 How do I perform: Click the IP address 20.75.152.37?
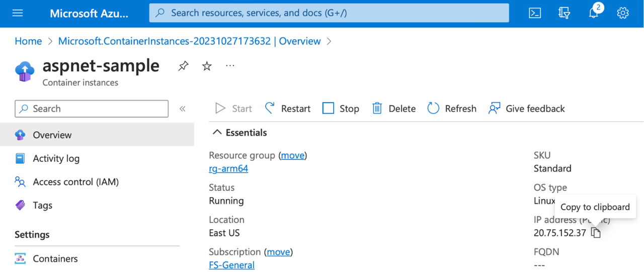point(560,233)
